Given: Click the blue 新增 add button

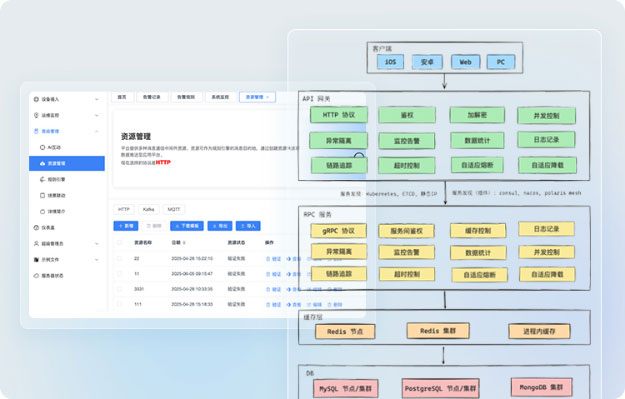Looking at the screenshot, I should pos(126,226).
